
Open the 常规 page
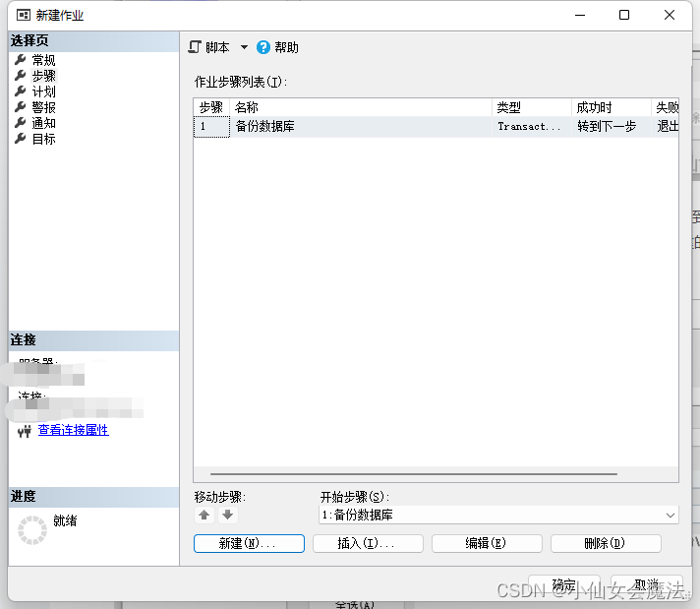pos(43,60)
